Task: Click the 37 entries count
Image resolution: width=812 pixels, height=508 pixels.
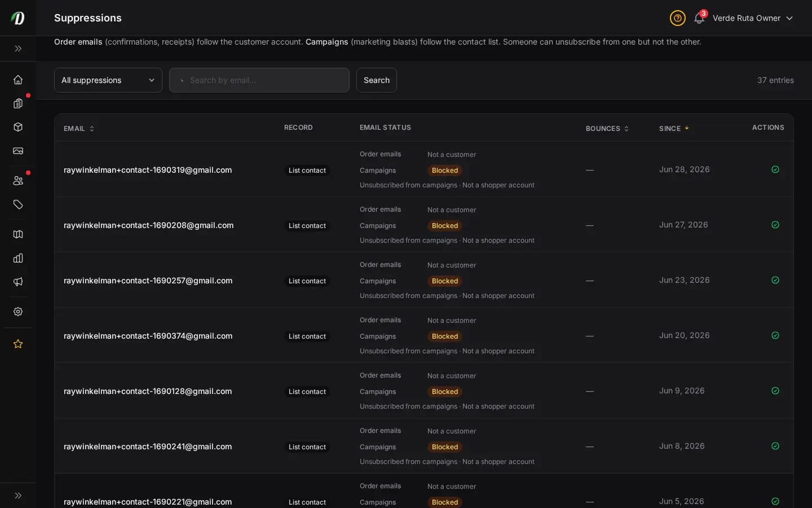Action: [775, 80]
